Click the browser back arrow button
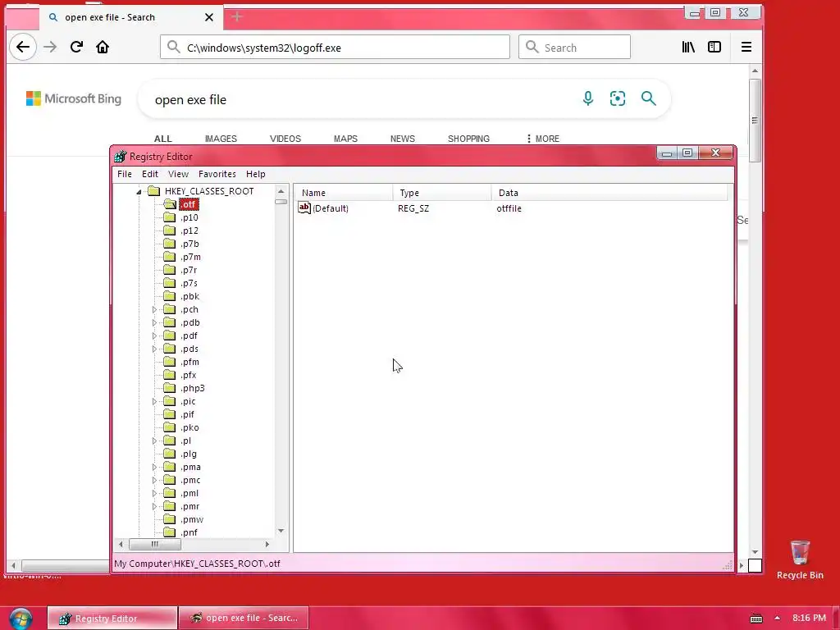Image resolution: width=840 pixels, height=630 pixels. (x=22, y=47)
